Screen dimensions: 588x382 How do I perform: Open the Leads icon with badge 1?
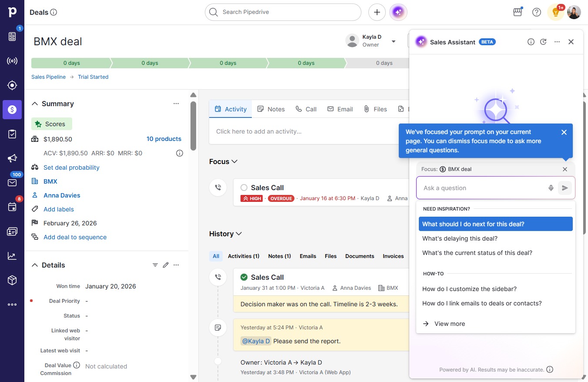pyautogui.click(x=12, y=37)
